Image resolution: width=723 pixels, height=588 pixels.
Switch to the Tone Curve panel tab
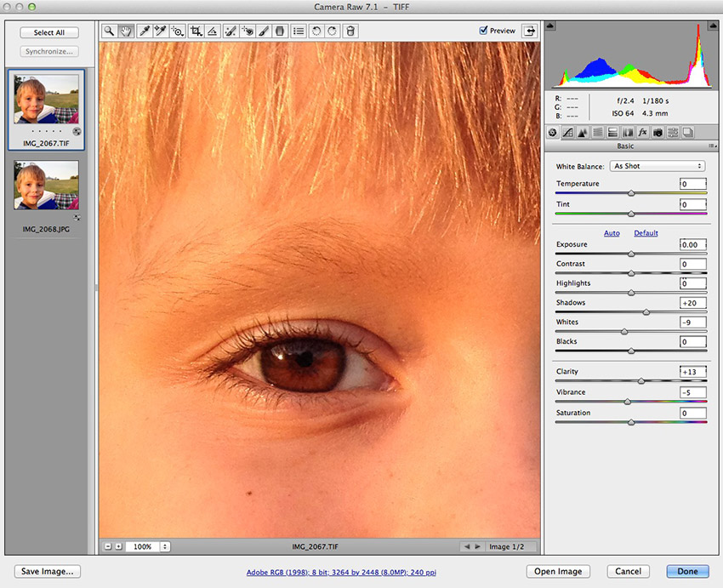[x=568, y=133]
